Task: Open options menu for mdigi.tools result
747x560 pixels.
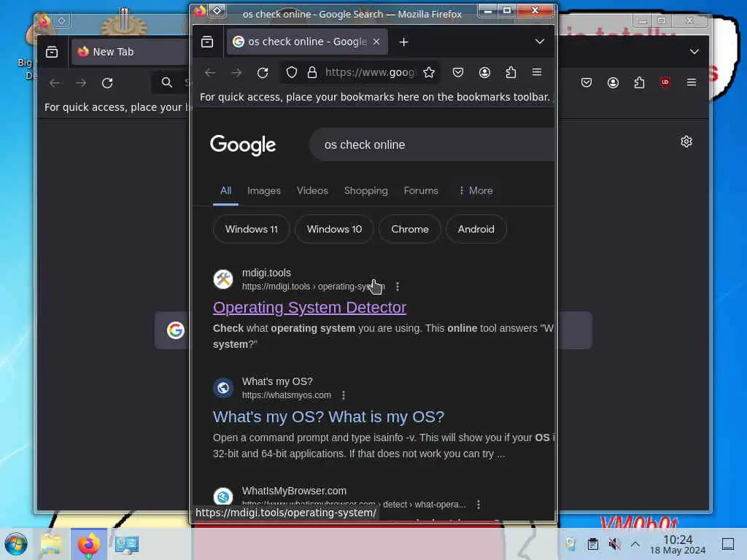Action: [x=398, y=287]
